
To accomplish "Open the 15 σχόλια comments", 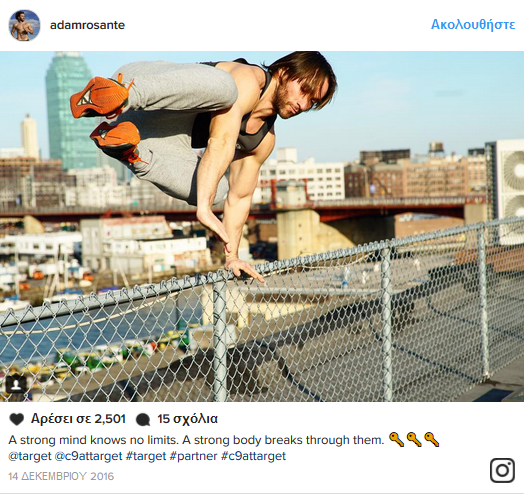I will [x=187, y=419].
